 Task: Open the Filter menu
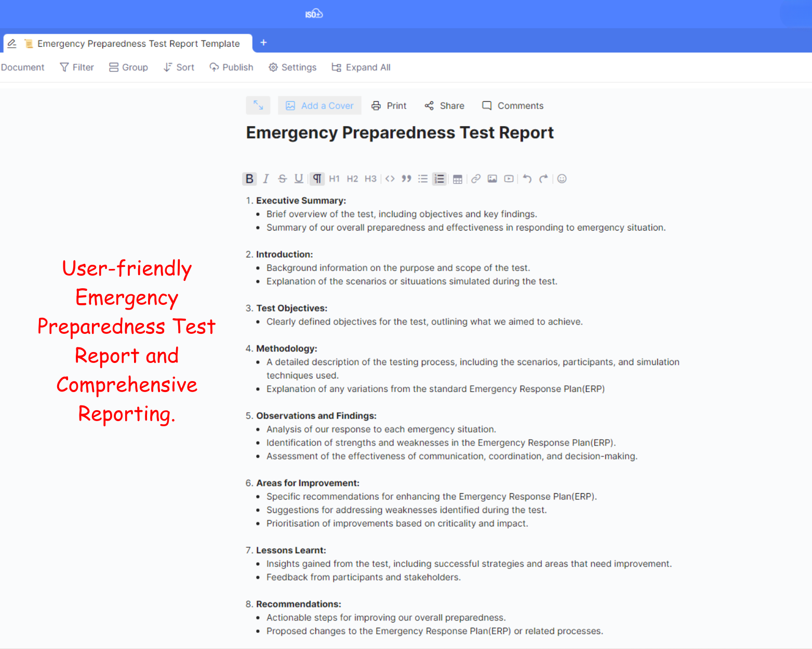point(77,67)
